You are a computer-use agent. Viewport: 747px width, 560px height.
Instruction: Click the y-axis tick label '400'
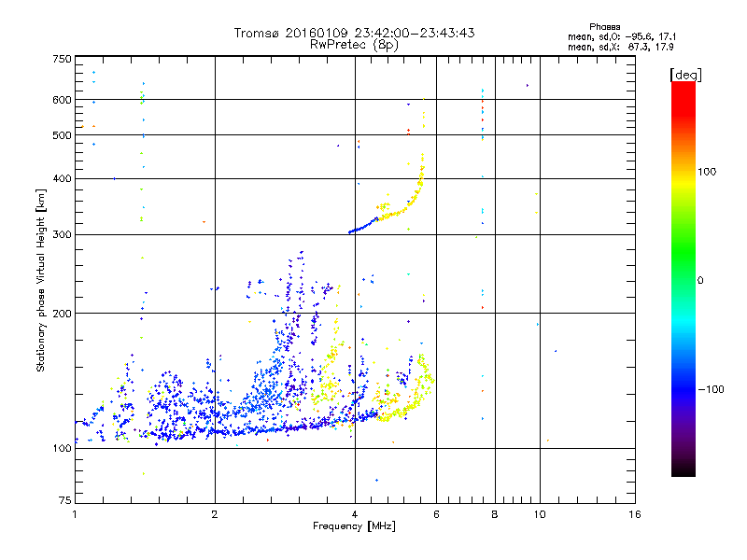coord(62,178)
